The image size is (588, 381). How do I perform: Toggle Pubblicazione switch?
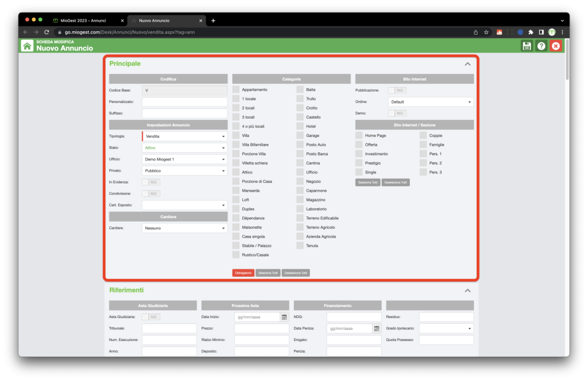pos(397,91)
